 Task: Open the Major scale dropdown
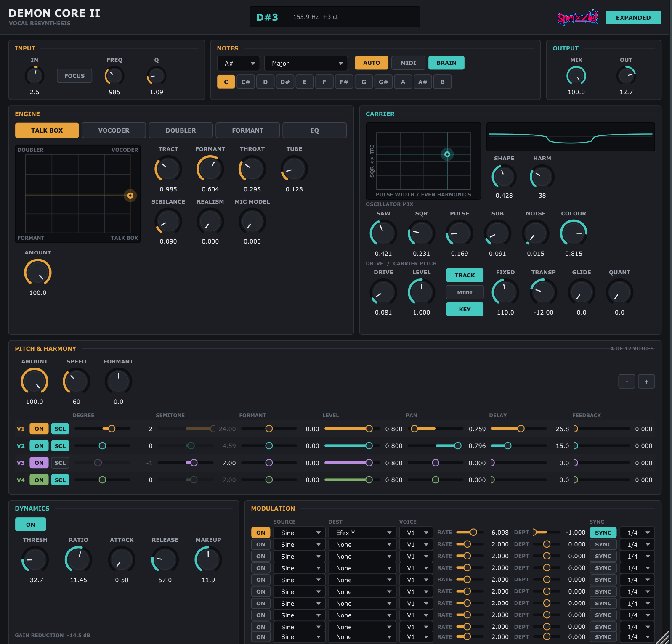click(306, 64)
